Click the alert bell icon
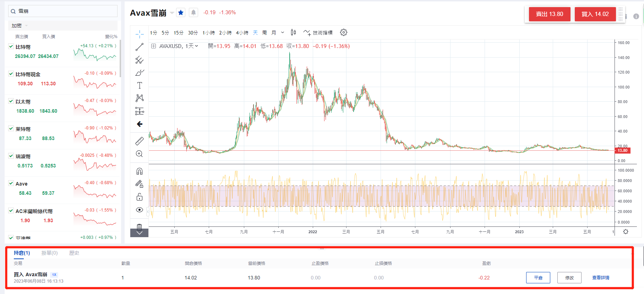This screenshot has width=644, height=294. click(193, 13)
